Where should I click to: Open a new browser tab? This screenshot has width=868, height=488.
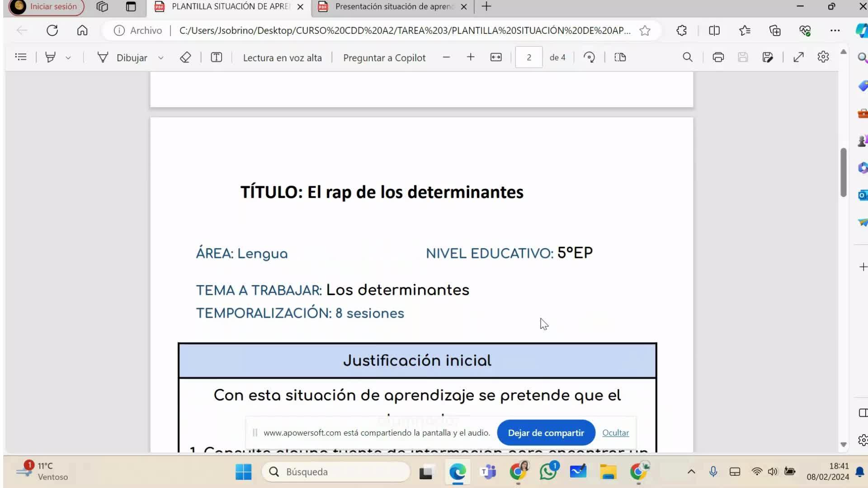486,7
